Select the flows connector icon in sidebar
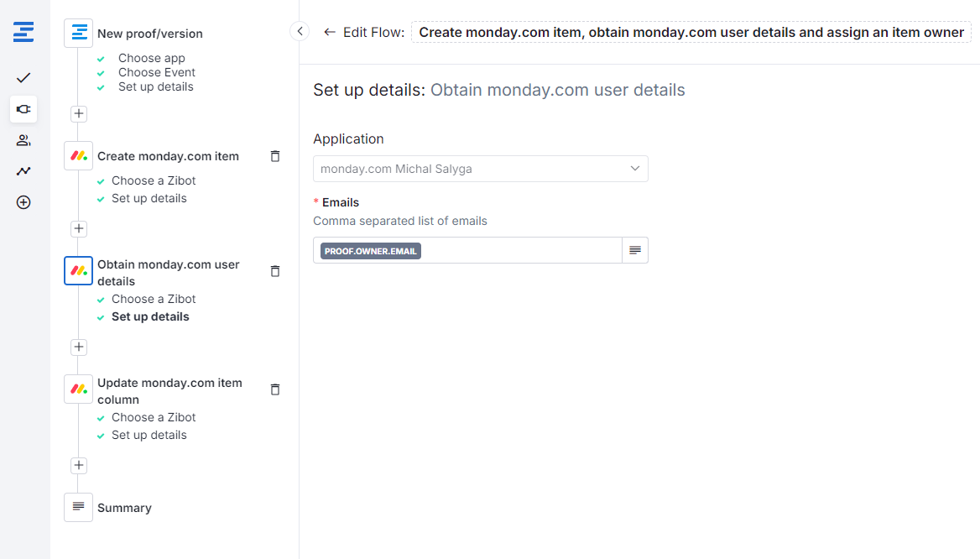 pos(23,109)
